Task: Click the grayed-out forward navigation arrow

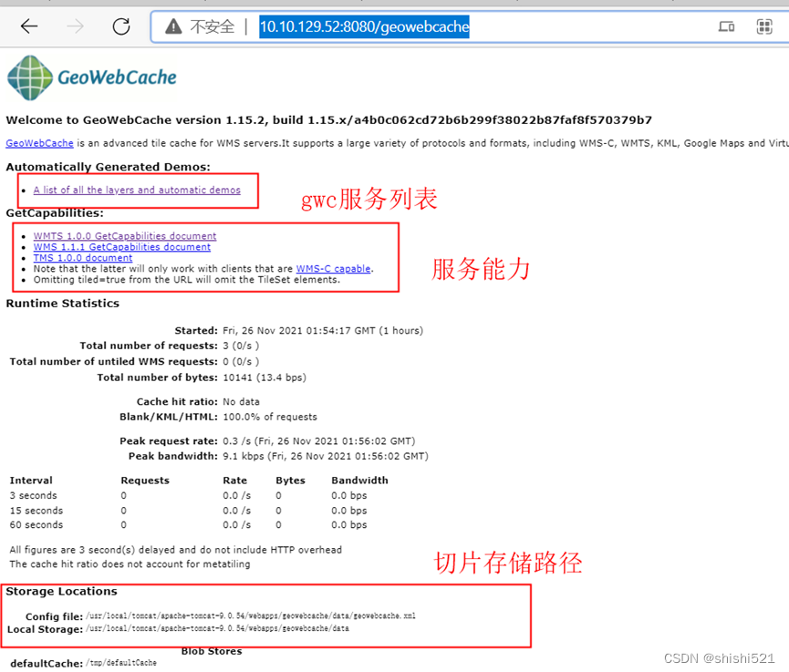Action: click(x=75, y=26)
